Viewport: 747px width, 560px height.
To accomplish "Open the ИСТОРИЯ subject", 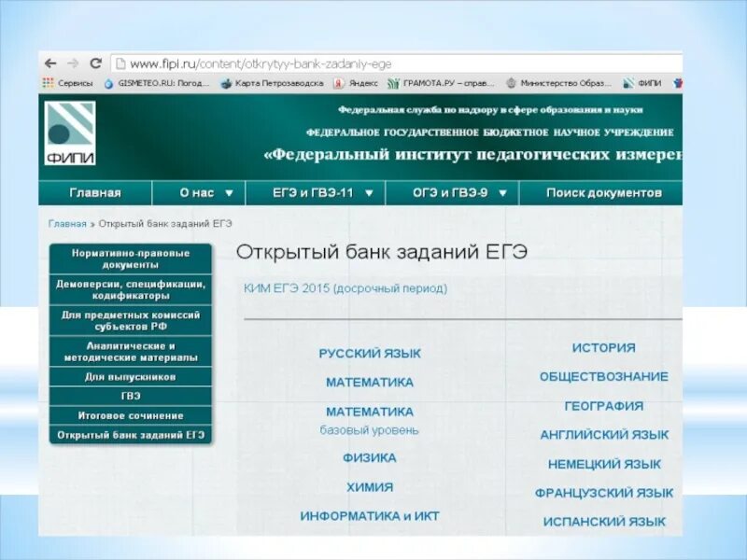I will click(x=603, y=347).
